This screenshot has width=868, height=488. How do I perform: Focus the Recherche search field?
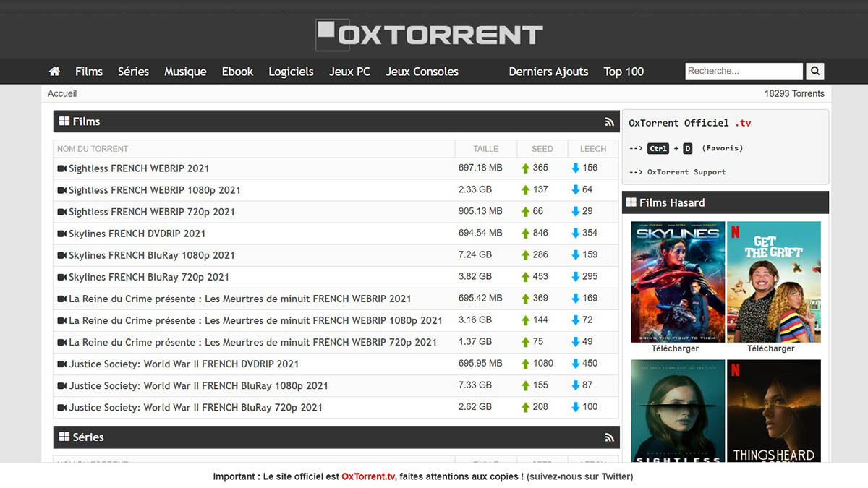[x=744, y=71]
